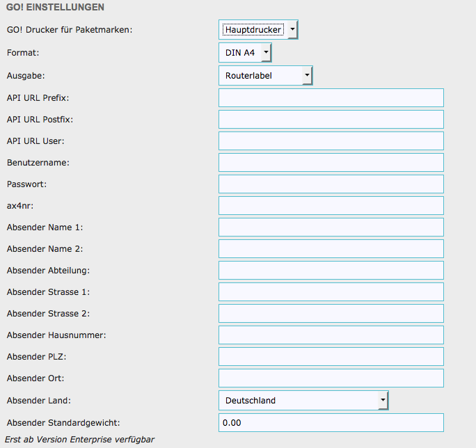Click the Passwort input field
Screen dimensions: 476x448
(331, 184)
